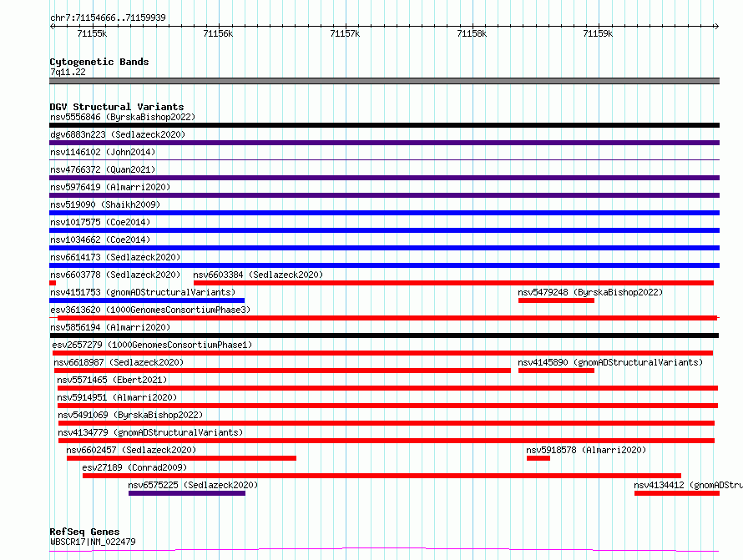743x560 pixels.
Task: Click the blue bar under nsv519090
Action: pyautogui.click(x=384, y=213)
